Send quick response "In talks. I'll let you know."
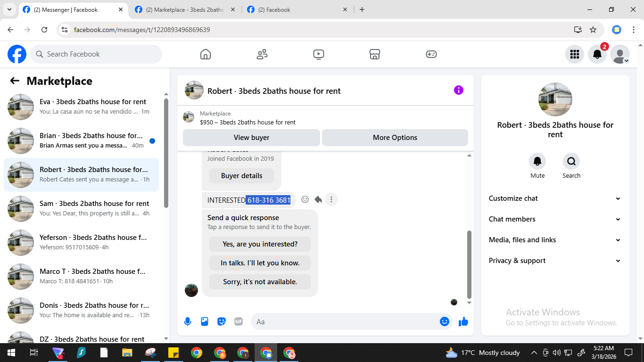 (x=260, y=263)
